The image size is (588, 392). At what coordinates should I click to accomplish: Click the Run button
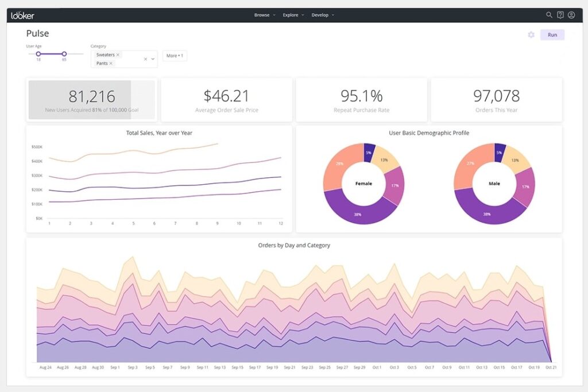(x=552, y=35)
